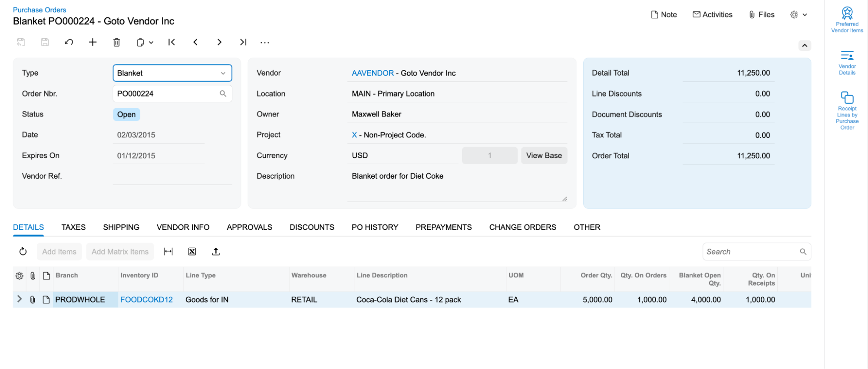Click the Order Nbr. field
This screenshot has height=369, width=868.
[x=172, y=94]
